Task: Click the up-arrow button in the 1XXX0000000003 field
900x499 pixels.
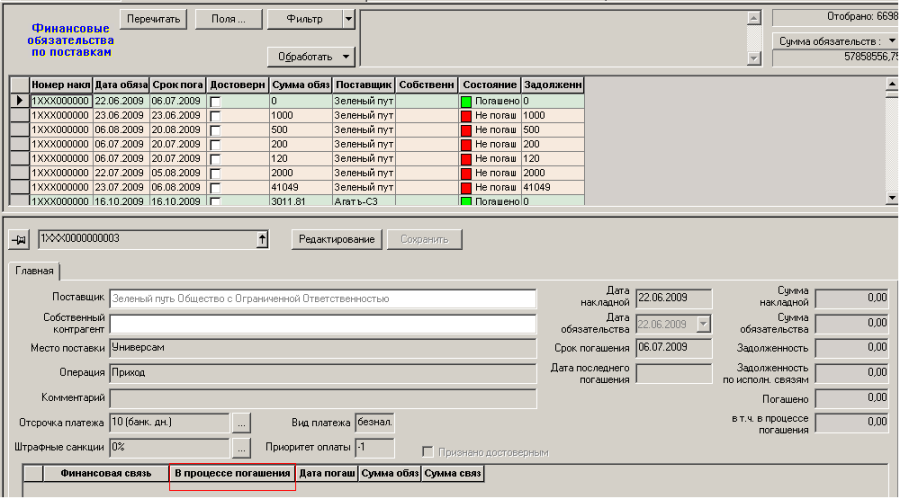Action: (x=262, y=239)
